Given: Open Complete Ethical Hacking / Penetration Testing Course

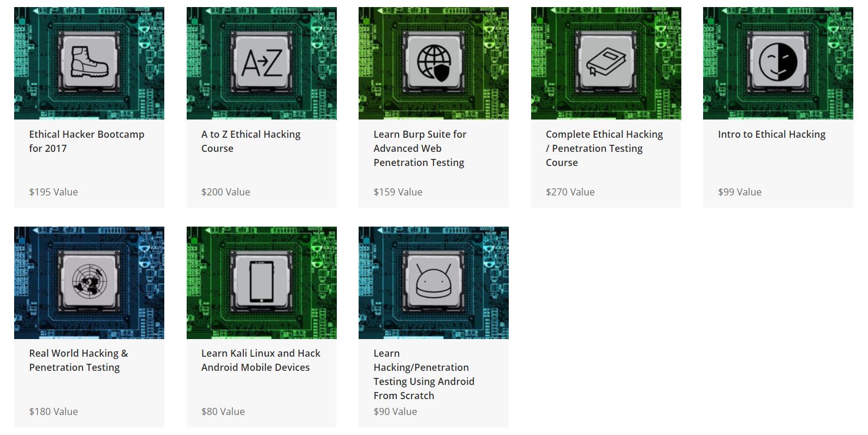Looking at the screenshot, I should [x=604, y=148].
